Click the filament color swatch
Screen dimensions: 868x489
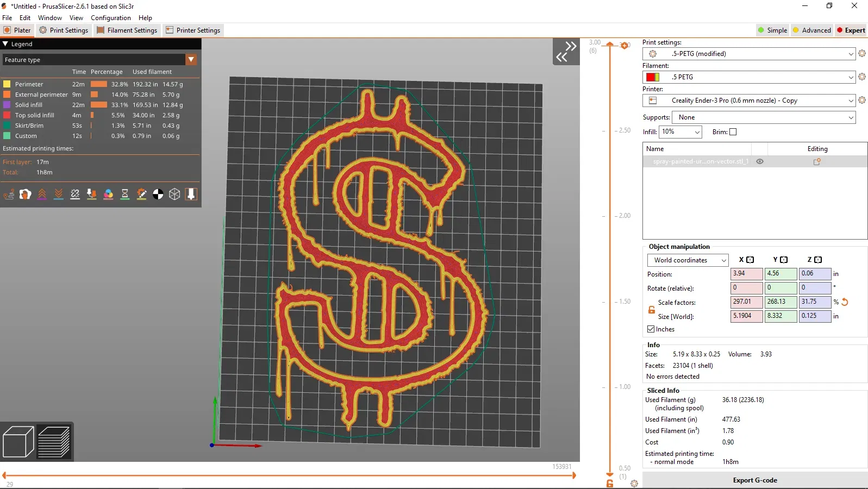652,77
